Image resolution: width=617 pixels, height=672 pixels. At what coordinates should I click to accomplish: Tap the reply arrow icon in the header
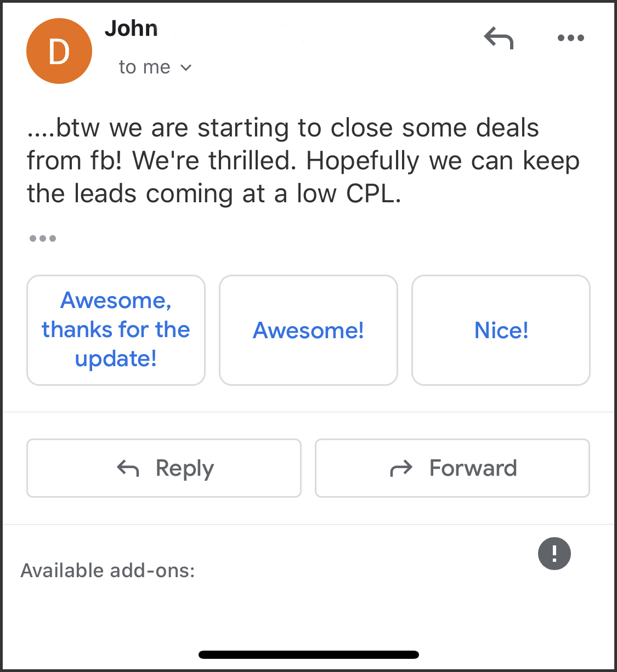[499, 38]
